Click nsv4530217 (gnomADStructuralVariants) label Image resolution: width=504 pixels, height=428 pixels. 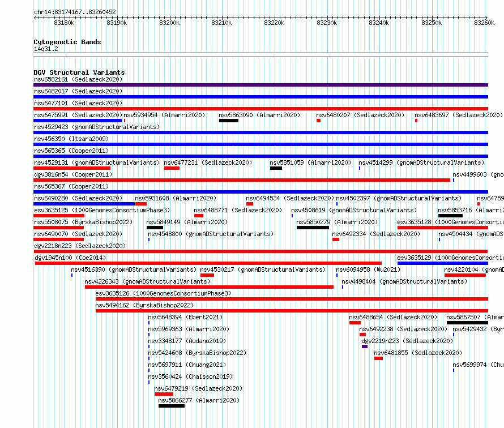click(263, 269)
